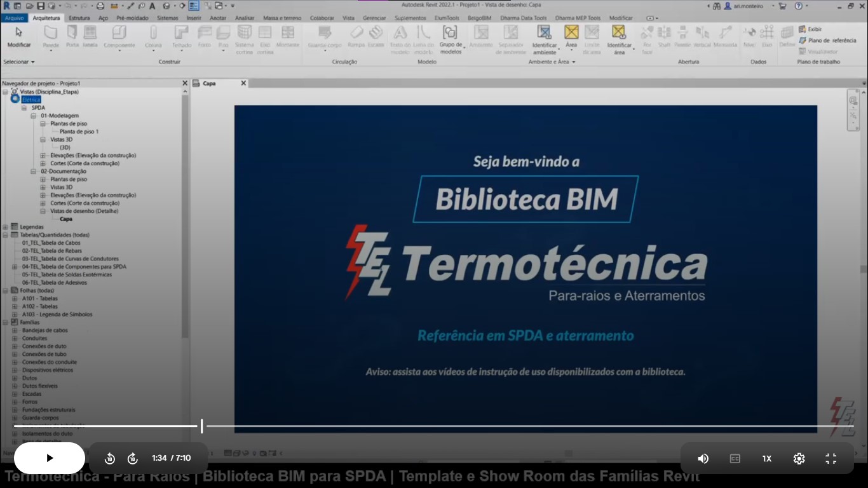Select 01-TEL_Tabela de Cabos schedule
The width and height of the screenshot is (868, 488).
[51, 243]
